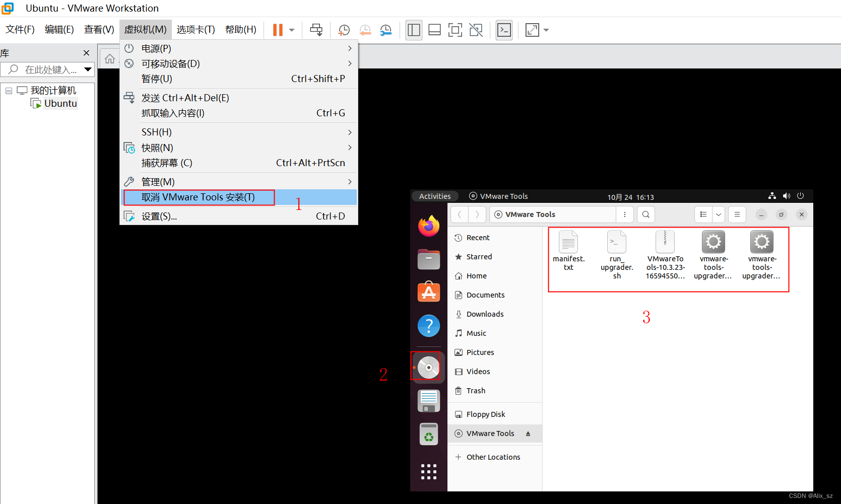This screenshot has width=841, height=504.
Task: Open Ubuntu Software from dock
Action: click(x=429, y=292)
